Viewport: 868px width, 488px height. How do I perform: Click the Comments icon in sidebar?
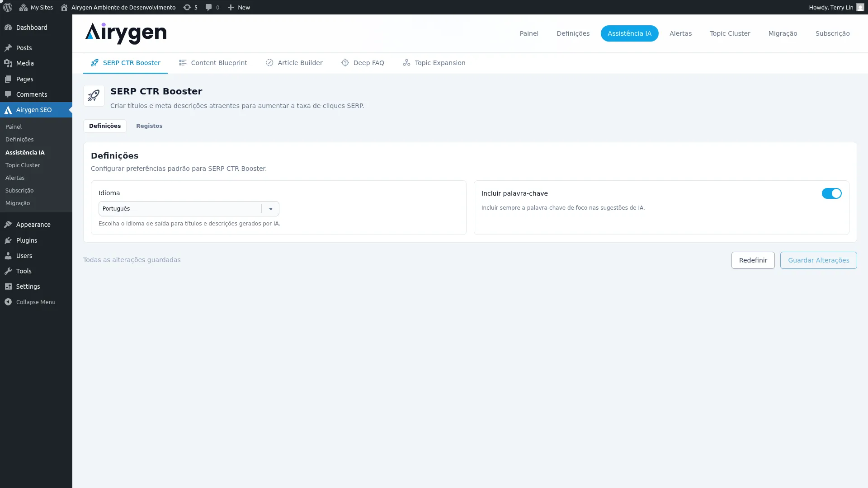(x=8, y=94)
